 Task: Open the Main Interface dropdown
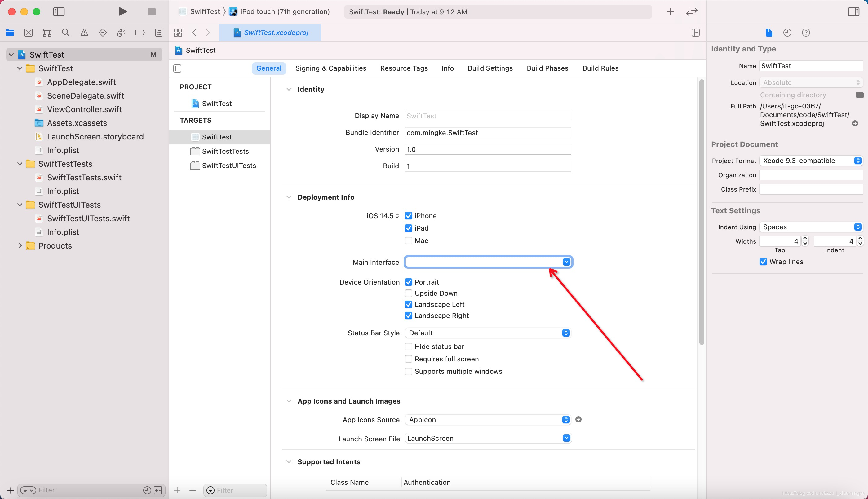coord(566,262)
